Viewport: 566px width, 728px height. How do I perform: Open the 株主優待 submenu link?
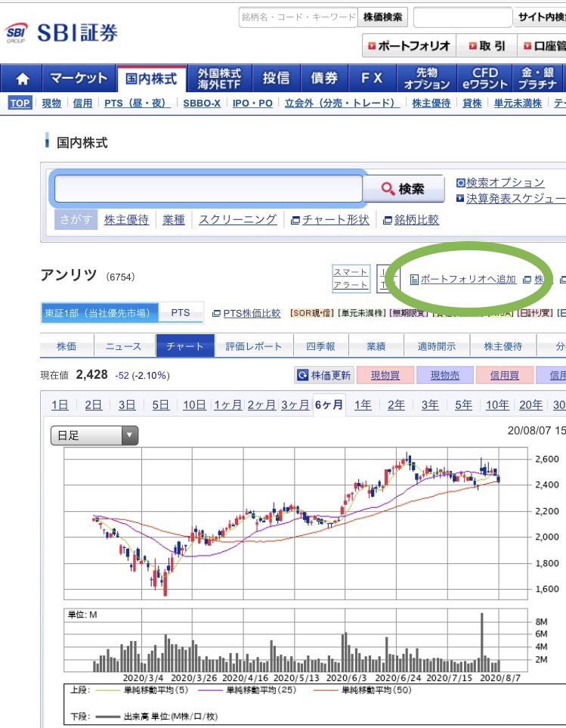coord(431,103)
